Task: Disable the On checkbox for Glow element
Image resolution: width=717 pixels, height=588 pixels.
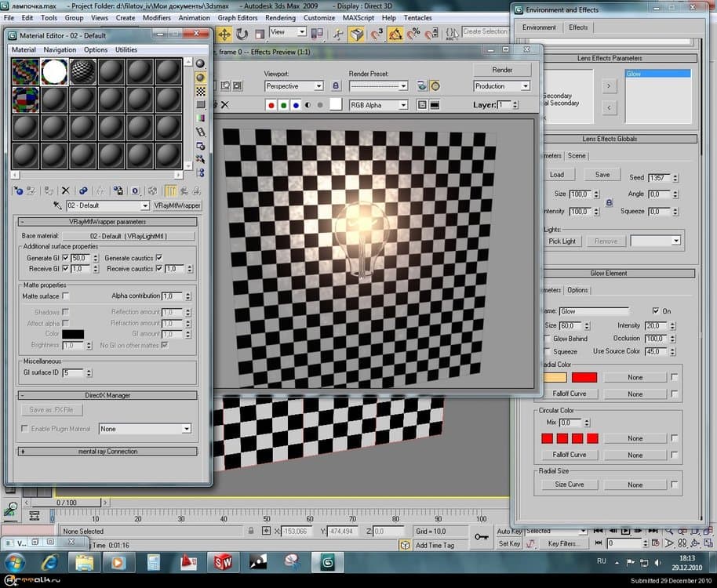Action: click(x=656, y=311)
